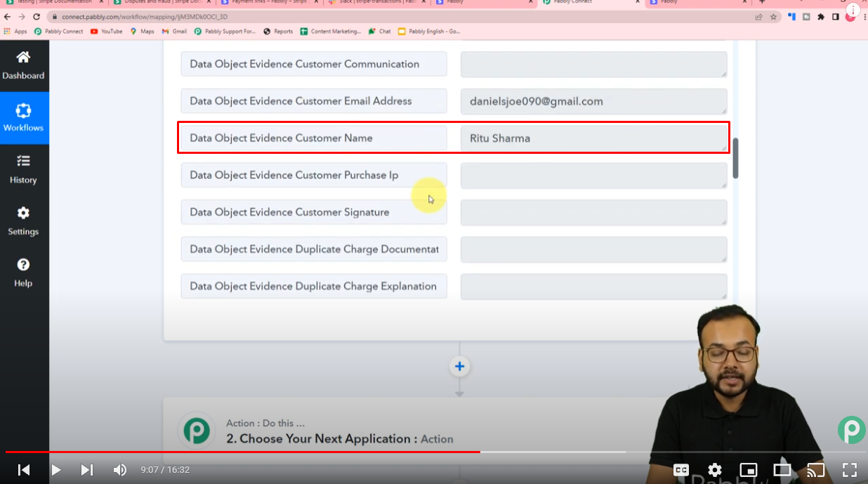Open the Pabbly Support bookmark

(x=225, y=31)
